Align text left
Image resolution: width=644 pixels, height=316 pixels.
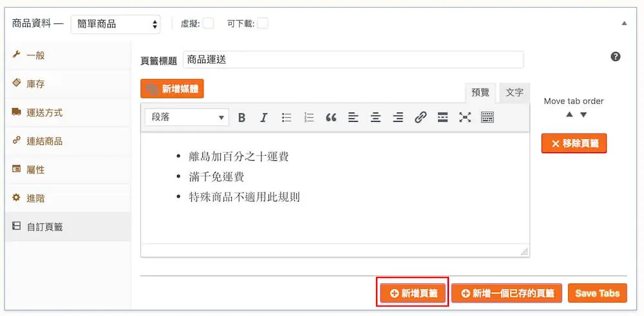coord(353,118)
